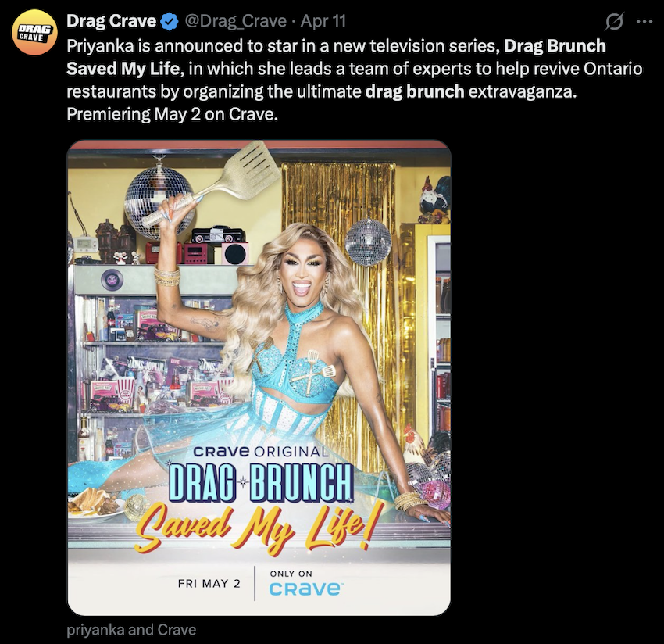Open the Drag Crave display name link

[112, 21]
